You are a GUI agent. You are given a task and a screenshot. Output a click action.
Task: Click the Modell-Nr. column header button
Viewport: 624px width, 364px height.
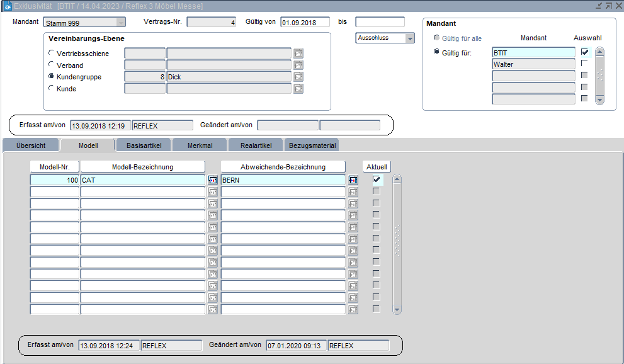(x=55, y=167)
